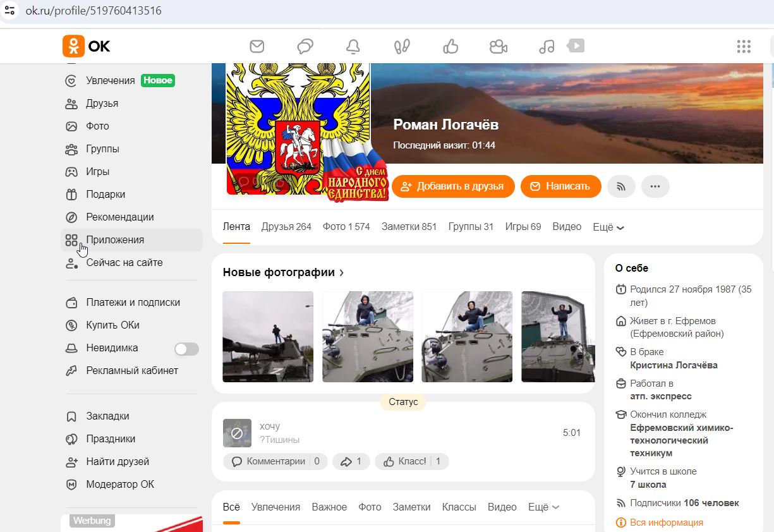This screenshot has height=532, width=774.
Task: Open the Заметки 851 tab
Action: [409, 227]
